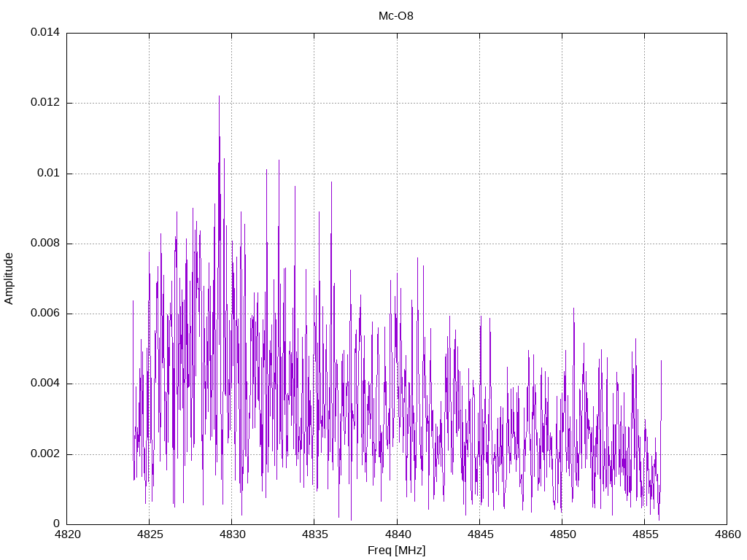Click y-axis tick label 0.012
The width and height of the screenshot is (747, 560).
point(45,102)
